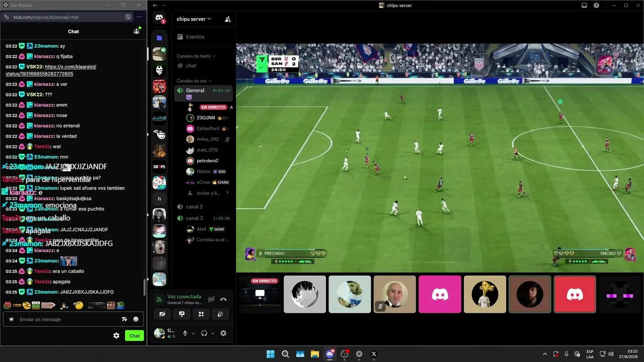Toggle screen share in the voice panel

click(182, 314)
